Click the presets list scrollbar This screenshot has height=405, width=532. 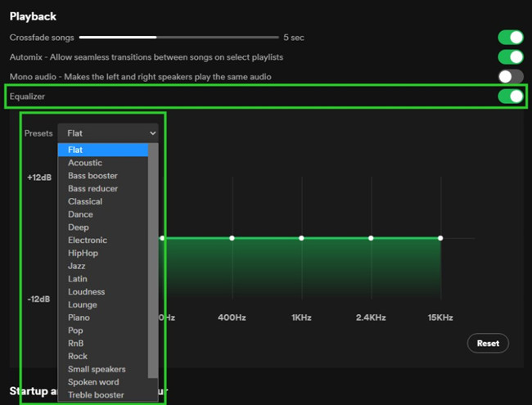click(153, 260)
